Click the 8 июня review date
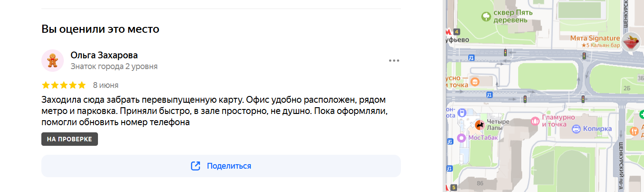This screenshot has height=192, width=644. [106, 85]
